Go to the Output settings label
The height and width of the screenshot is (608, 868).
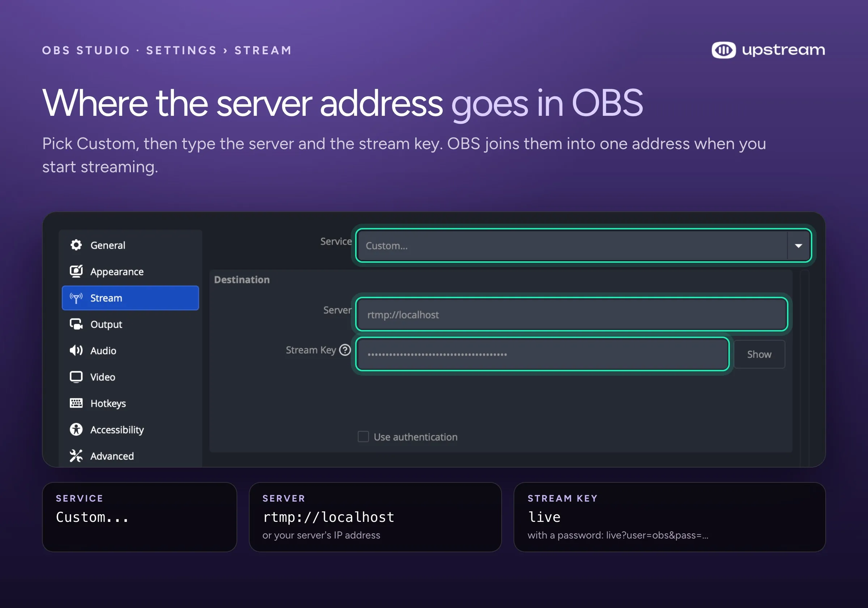(106, 325)
